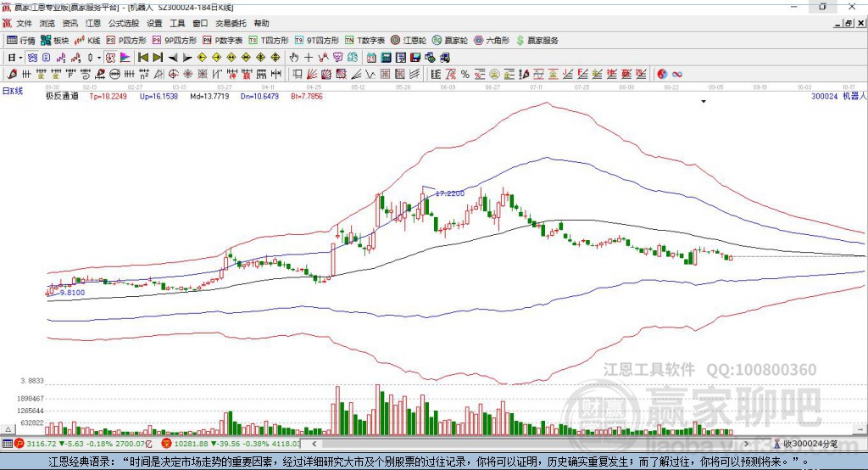Viewport: 868px width, 470px height.
Task: Open 赢家服务 with dollar icon
Action: (537, 41)
